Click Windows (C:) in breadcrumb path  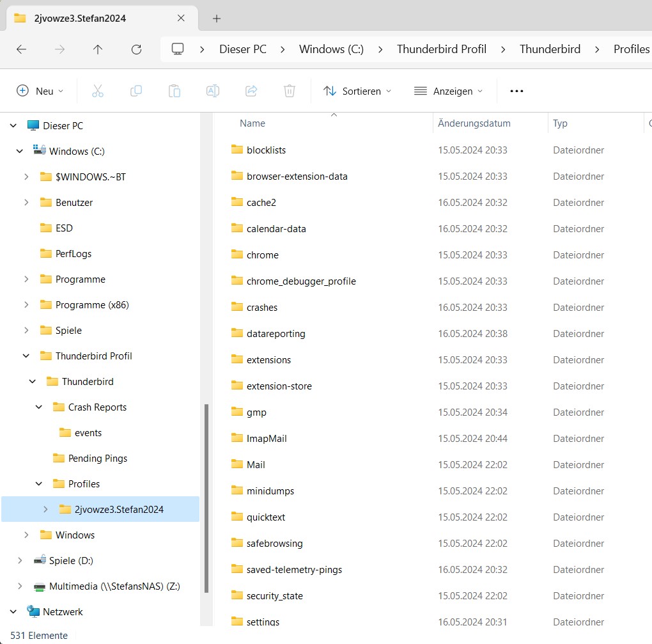tap(331, 49)
